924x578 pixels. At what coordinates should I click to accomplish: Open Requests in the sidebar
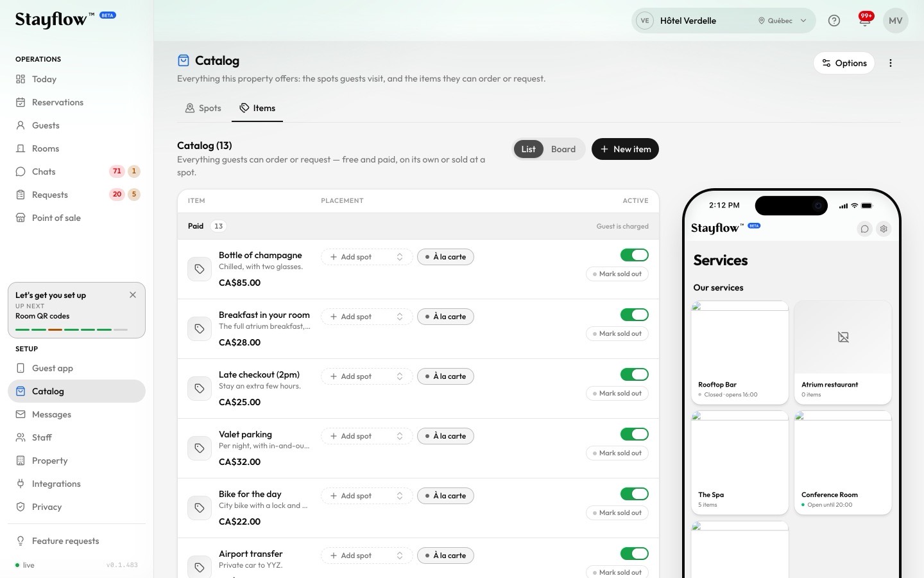[76, 195]
